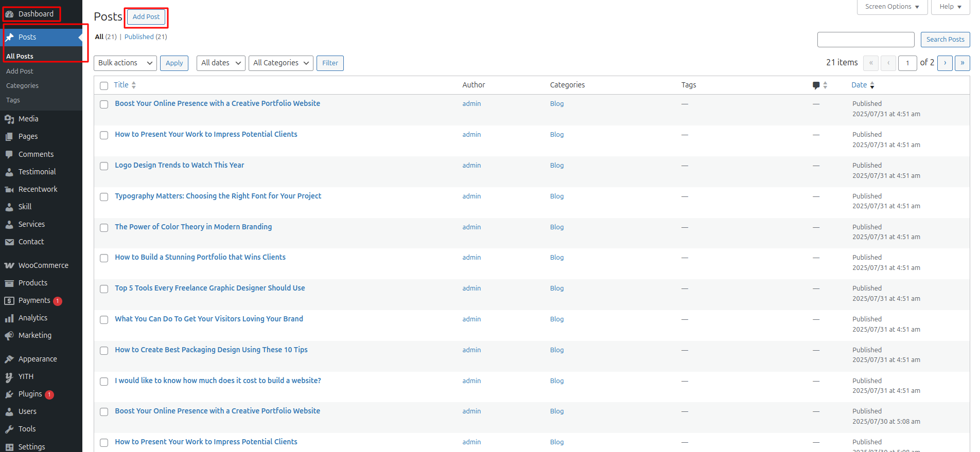Open Comments bubble icon in sidebar
Image resolution: width=980 pixels, height=452 pixels.
tap(9, 154)
